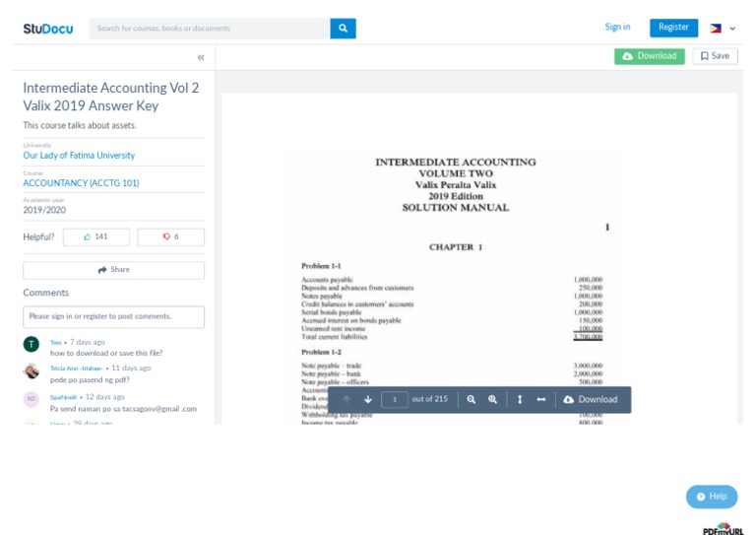The height and width of the screenshot is (535, 756).
Task: Open ACCOUNTANCY (ACCTG 101) course link
Action: pyautogui.click(x=81, y=183)
